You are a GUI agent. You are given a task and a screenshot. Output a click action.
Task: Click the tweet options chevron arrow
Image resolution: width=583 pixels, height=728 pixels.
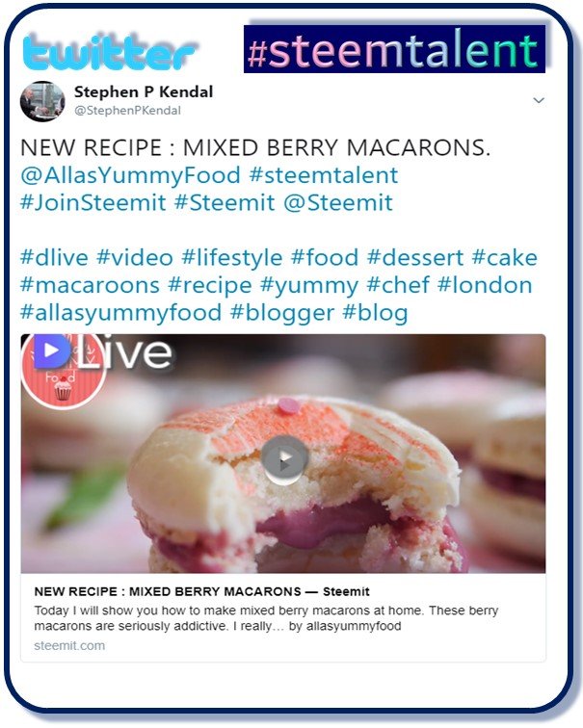539,100
